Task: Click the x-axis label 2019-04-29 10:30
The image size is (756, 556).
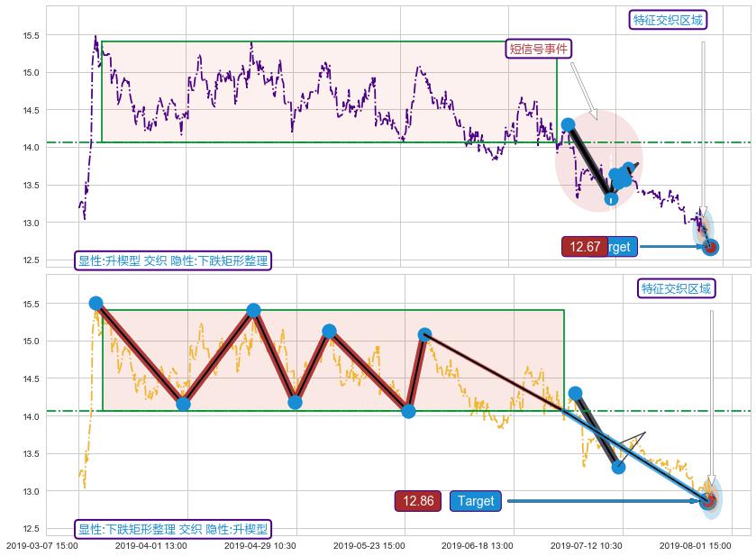Action: 260,545
